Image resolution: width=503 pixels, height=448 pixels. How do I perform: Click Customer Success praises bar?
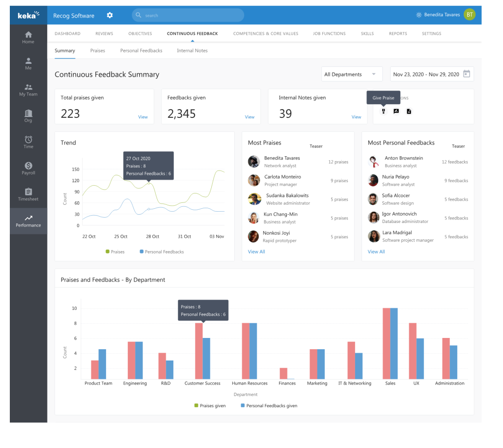[x=199, y=351]
